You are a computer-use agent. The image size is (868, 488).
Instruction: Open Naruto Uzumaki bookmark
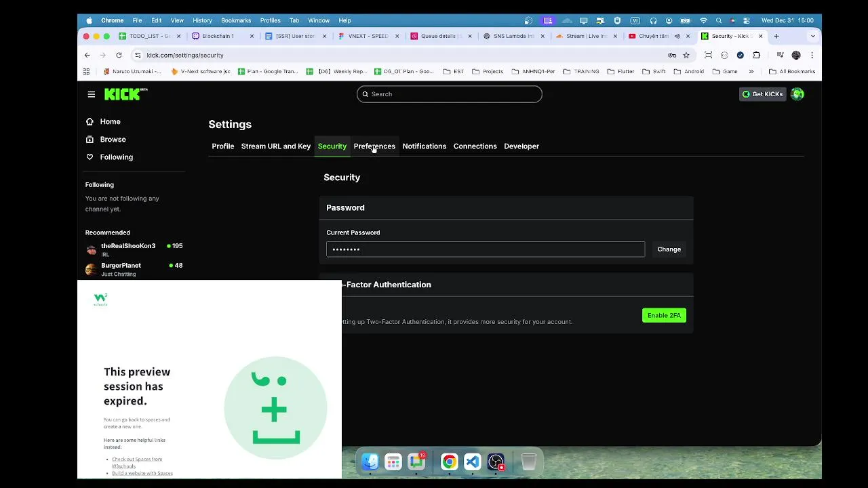pos(132,71)
